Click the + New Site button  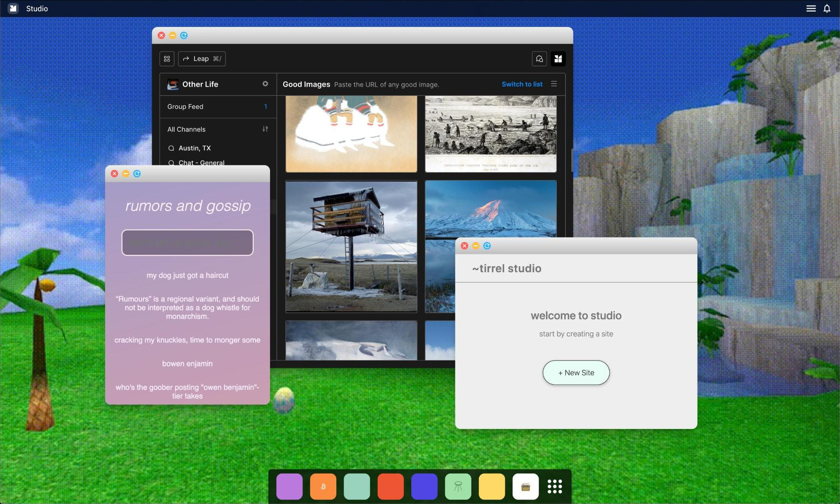tap(576, 372)
